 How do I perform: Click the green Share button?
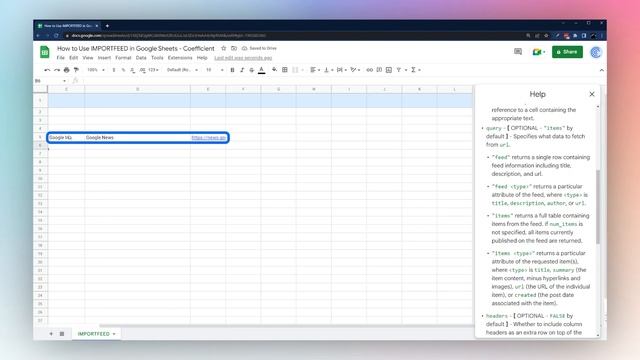pyautogui.click(x=567, y=52)
